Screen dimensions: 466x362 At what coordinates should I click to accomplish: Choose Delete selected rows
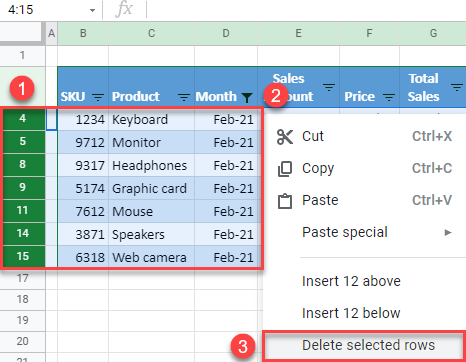click(x=364, y=345)
